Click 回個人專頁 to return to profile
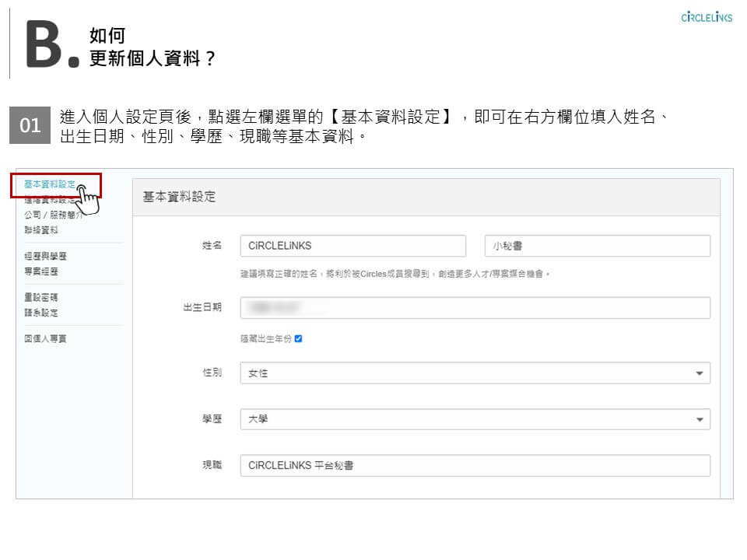Viewport: 747px width, 560px height. coord(44,339)
